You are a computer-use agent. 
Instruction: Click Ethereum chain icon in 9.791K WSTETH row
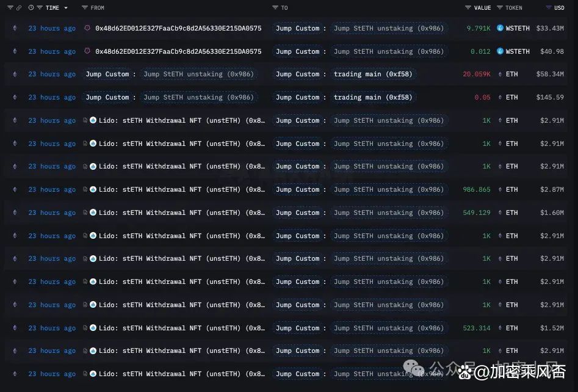tap(15, 28)
